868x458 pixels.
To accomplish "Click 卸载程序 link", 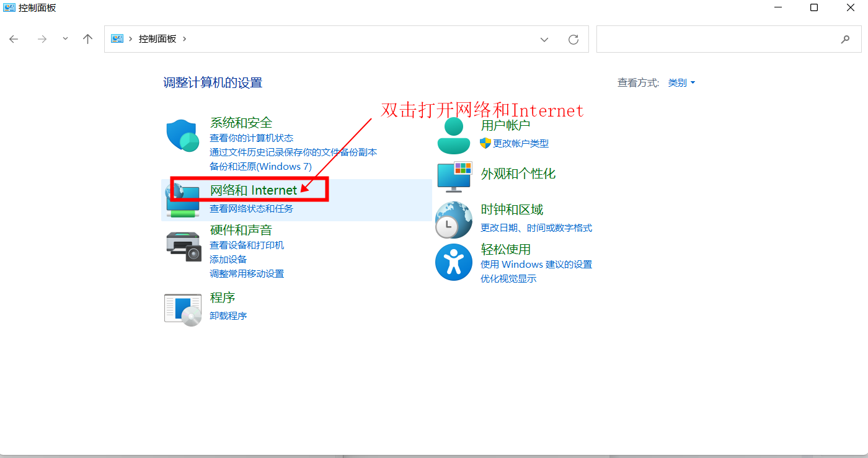I will pyautogui.click(x=228, y=316).
